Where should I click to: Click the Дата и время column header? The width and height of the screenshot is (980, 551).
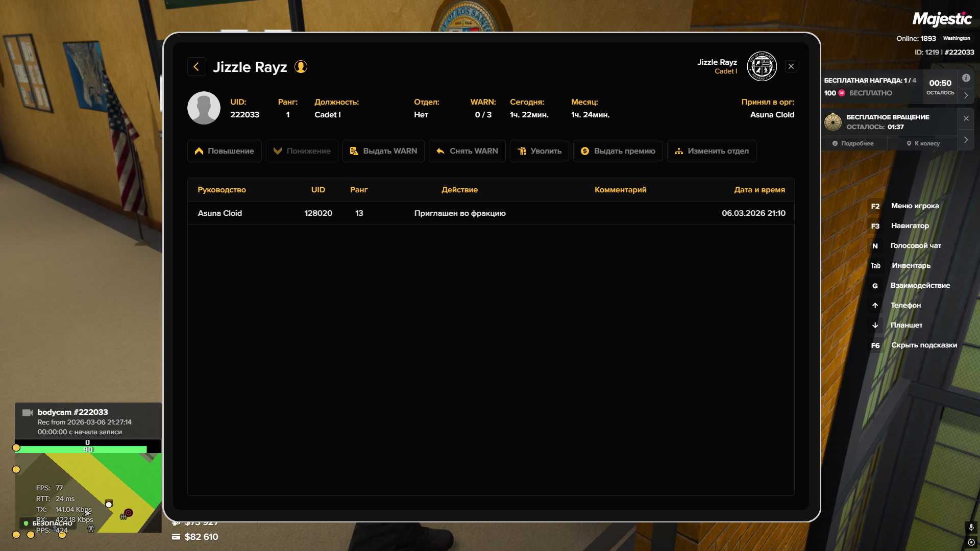[759, 190]
